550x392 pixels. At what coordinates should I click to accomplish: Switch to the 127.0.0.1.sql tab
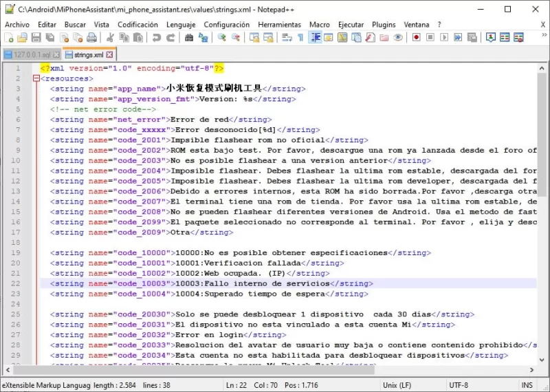pos(32,55)
